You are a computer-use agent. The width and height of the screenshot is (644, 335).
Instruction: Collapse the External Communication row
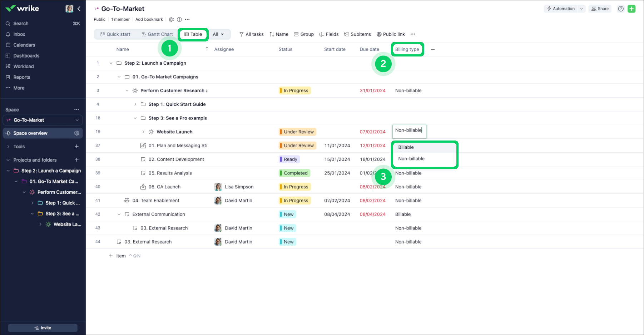[x=119, y=215]
